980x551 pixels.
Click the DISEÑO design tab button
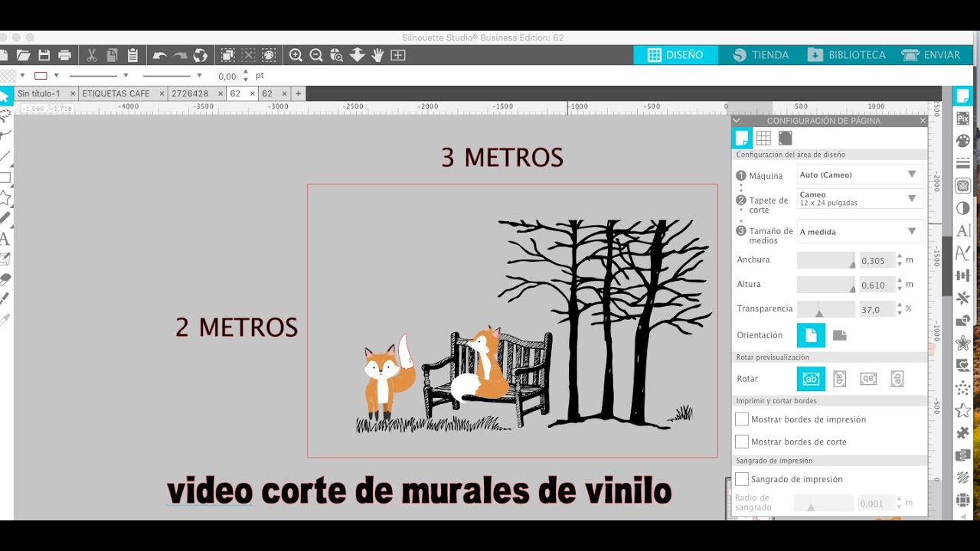click(x=675, y=55)
